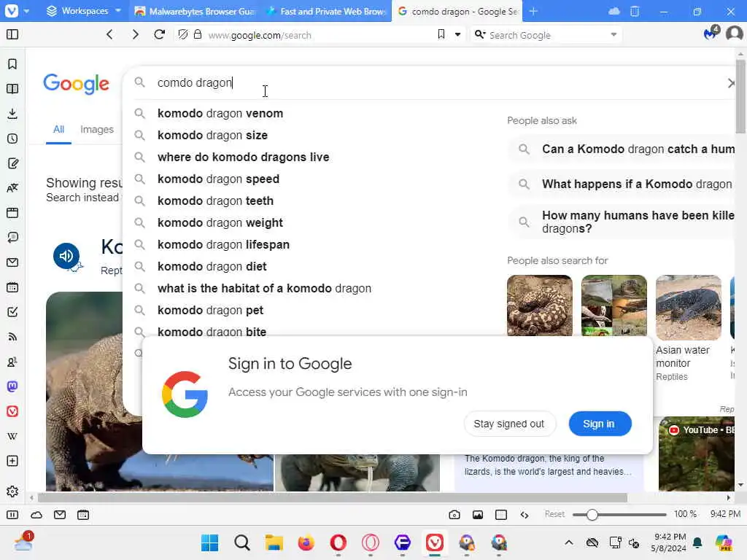Image resolution: width=747 pixels, height=560 pixels.
Task: Open the Notes panel in sidebar
Action: point(12,163)
